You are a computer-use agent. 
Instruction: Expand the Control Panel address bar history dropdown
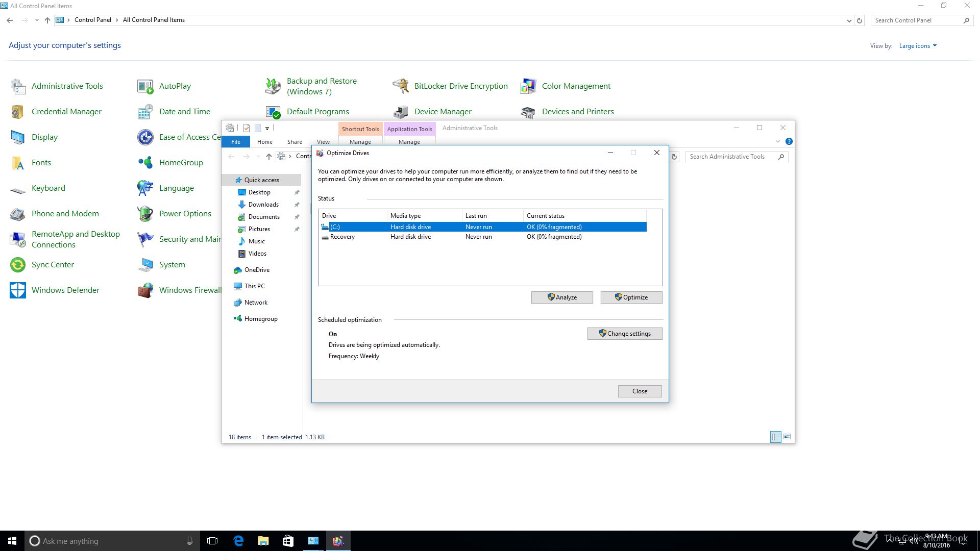click(x=849, y=20)
